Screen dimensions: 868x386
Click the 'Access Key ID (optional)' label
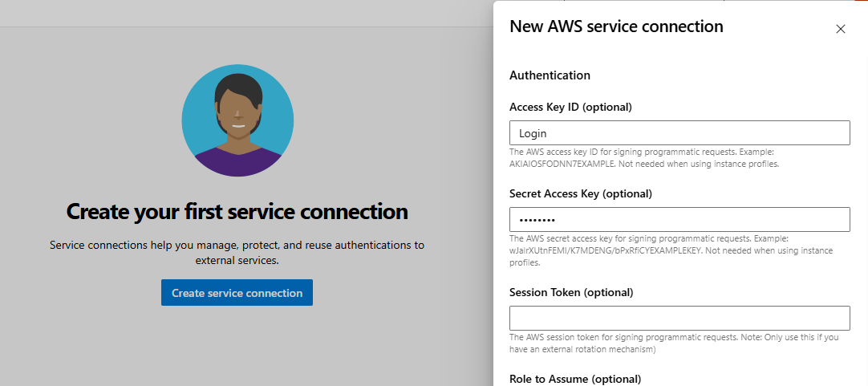[570, 107]
